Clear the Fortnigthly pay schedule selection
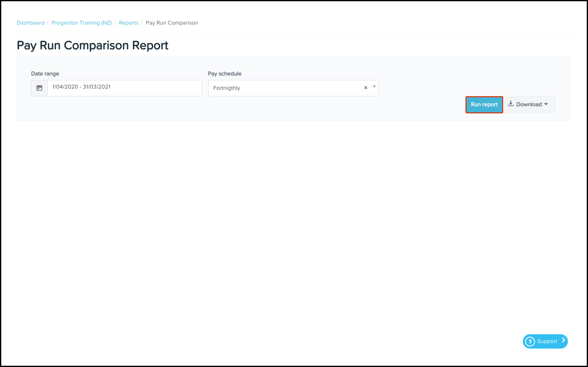 tap(366, 88)
